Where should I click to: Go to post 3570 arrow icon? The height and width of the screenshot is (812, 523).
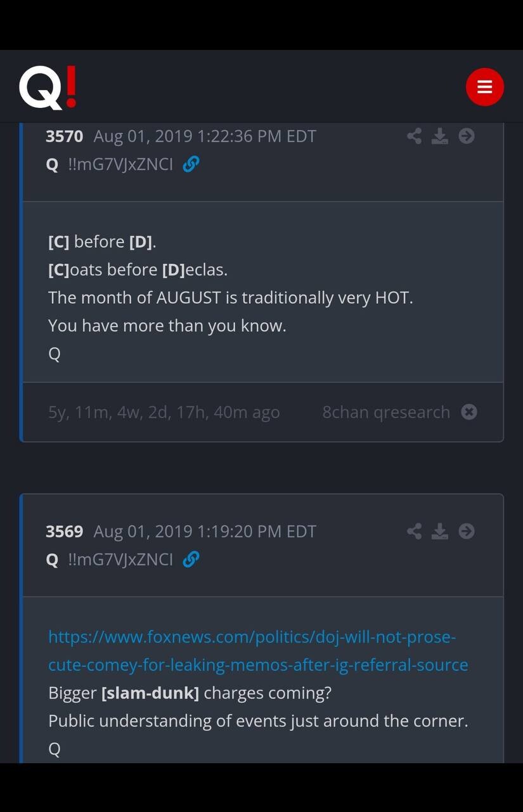point(467,136)
